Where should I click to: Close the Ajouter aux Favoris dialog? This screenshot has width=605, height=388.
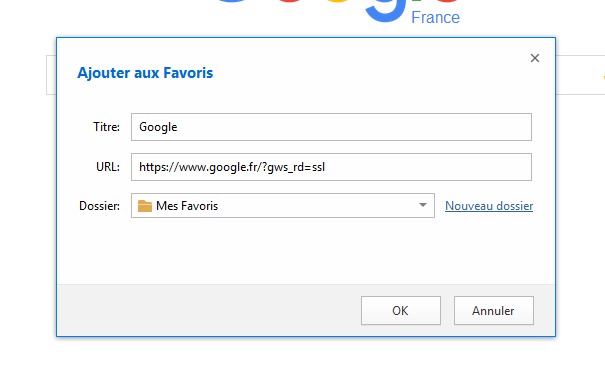point(534,58)
